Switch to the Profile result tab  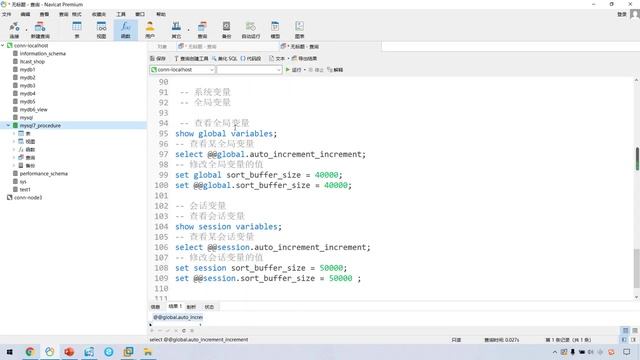(x=191, y=307)
